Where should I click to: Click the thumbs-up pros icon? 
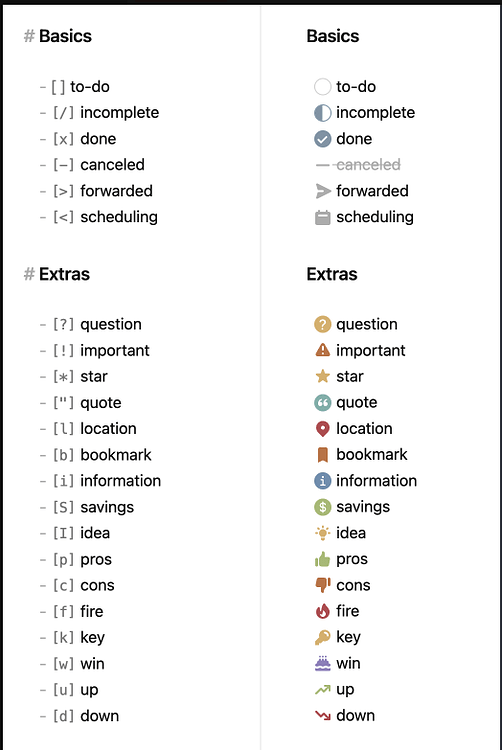[322, 559]
